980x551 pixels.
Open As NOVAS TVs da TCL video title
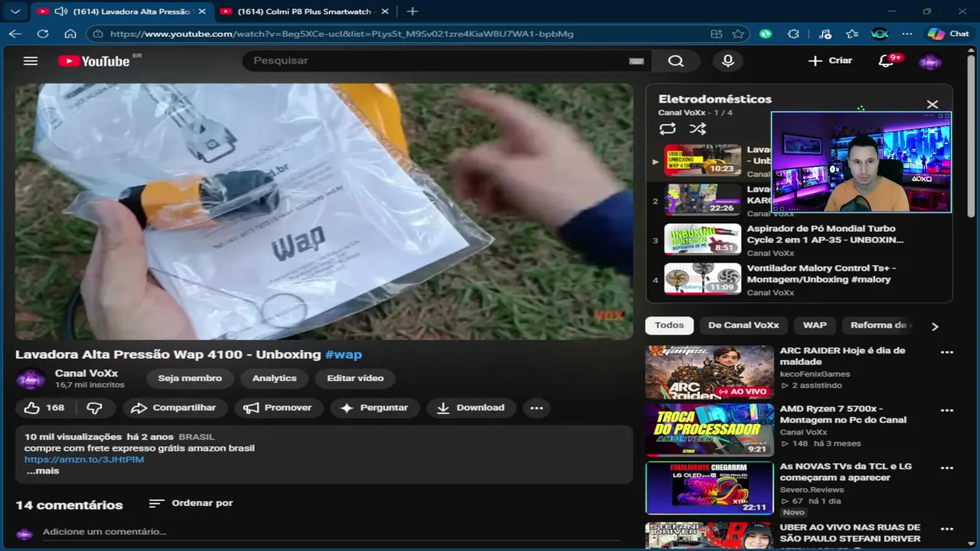coord(845,471)
